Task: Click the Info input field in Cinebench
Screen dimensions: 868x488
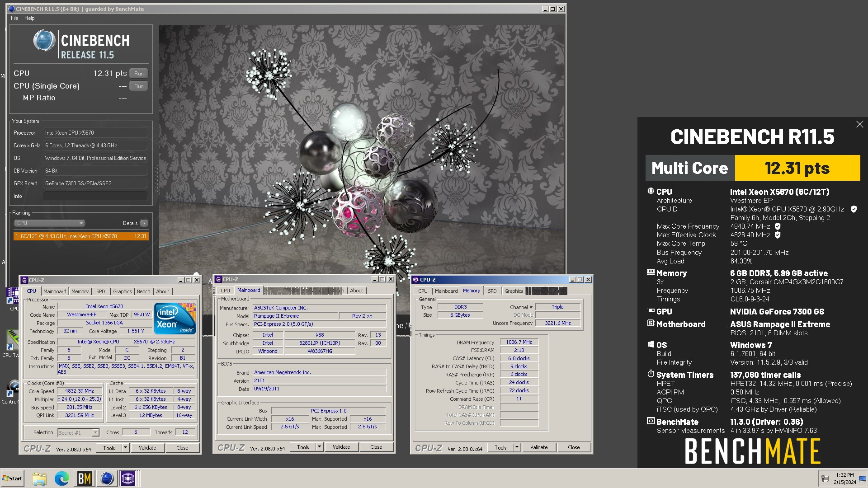Action: point(95,196)
